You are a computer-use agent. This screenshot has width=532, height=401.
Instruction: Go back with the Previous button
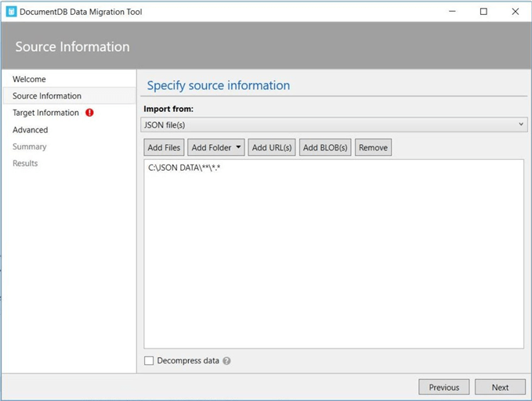(443, 387)
